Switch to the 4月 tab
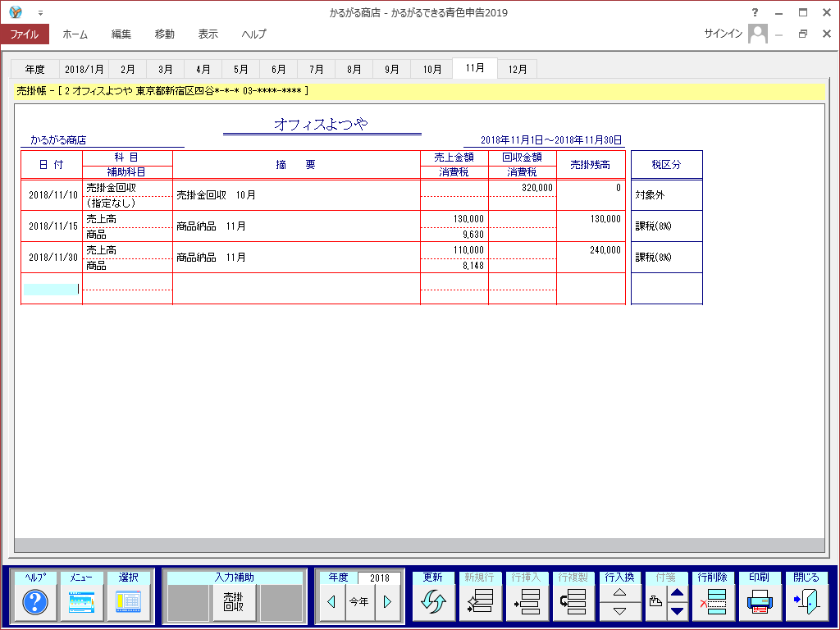Screen dimensions: 840x630 click(203, 69)
